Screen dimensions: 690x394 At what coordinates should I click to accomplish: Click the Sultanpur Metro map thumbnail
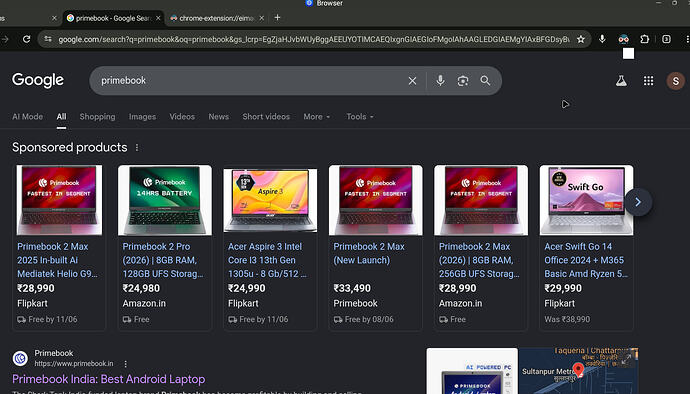pyautogui.click(x=579, y=371)
